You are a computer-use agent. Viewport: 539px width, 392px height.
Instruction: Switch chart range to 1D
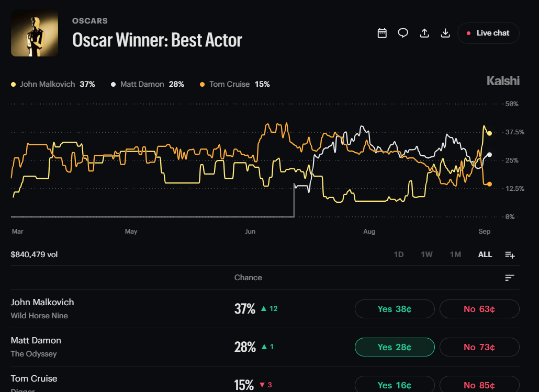tap(398, 255)
